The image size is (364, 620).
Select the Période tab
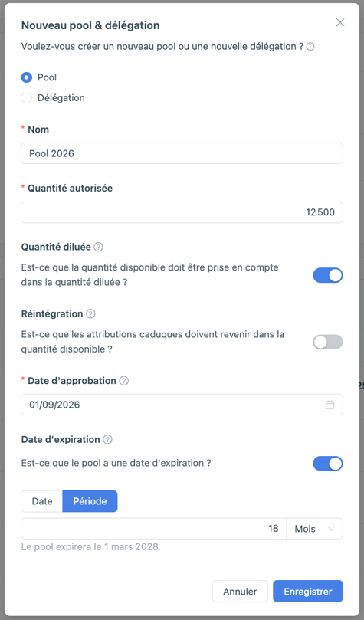(x=90, y=501)
